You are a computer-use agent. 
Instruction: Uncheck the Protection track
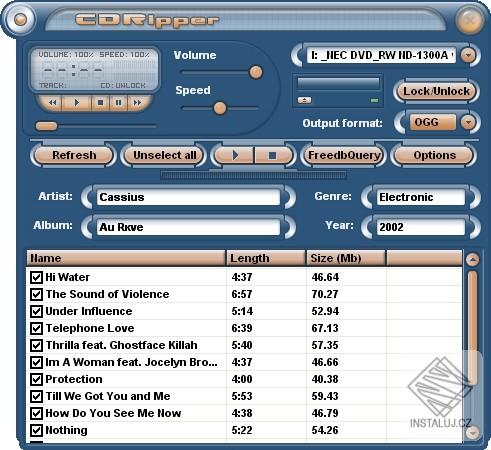tap(36, 379)
